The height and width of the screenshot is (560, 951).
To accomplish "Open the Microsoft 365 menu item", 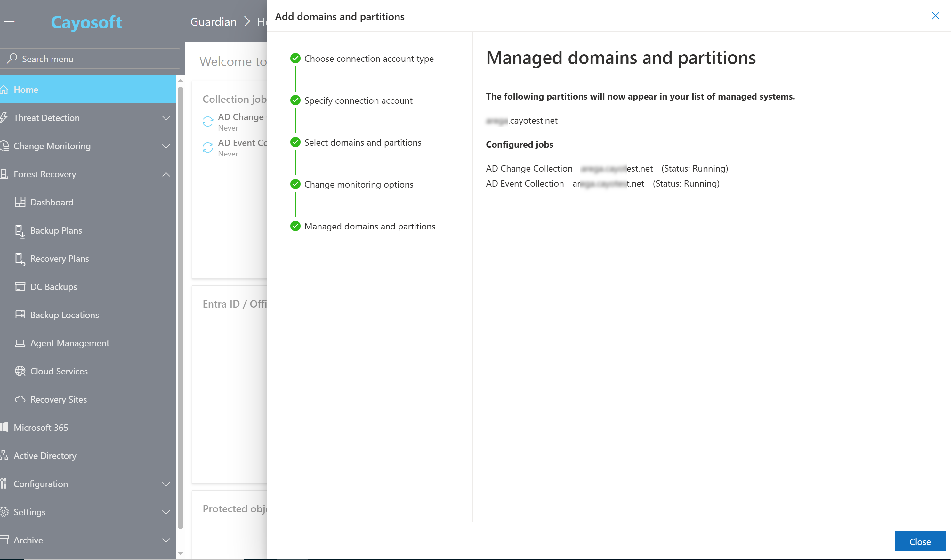I will click(x=41, y=428).
